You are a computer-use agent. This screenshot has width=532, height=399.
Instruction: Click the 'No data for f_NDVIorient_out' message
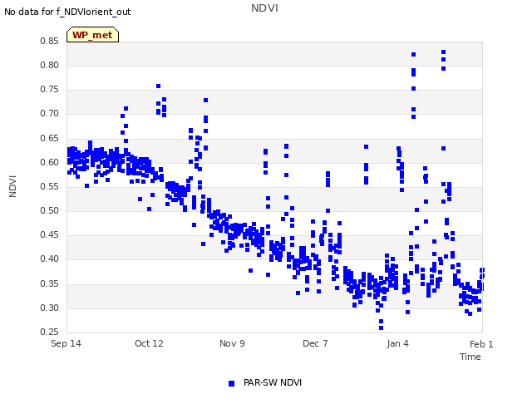click(67, 12)
